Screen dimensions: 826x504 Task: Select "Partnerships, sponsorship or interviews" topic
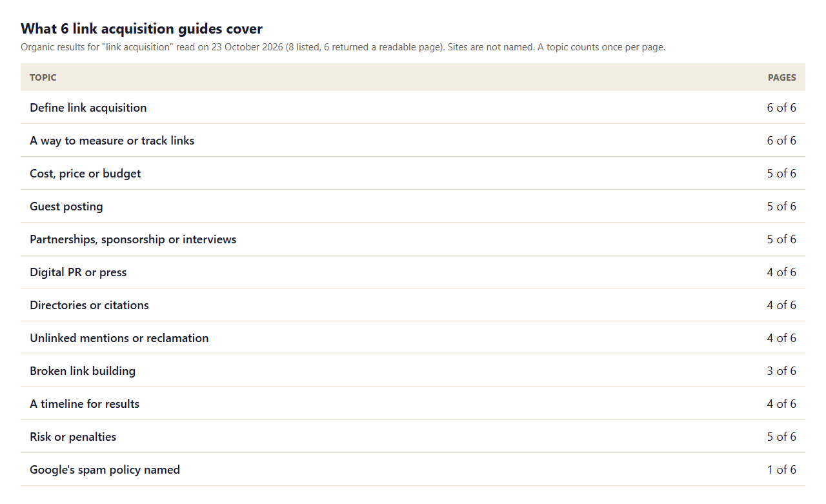pos(133,239)
